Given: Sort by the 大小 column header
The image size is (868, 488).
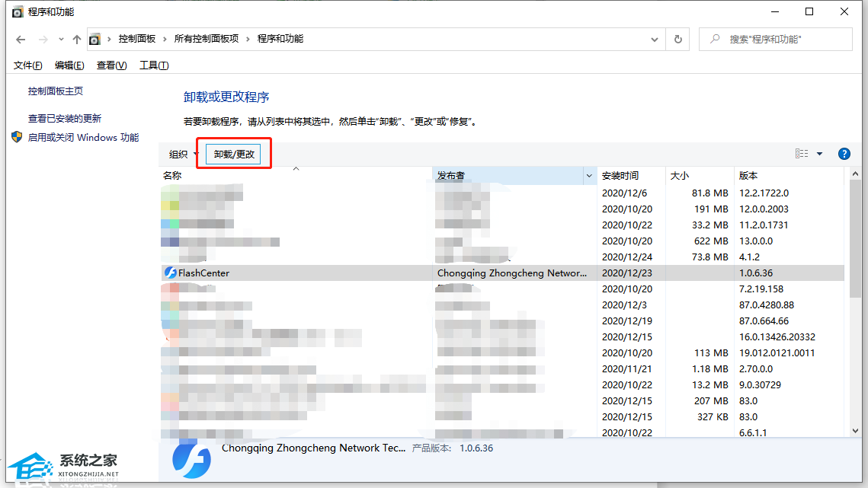Looking at the screenshot, I should (699, 175).
